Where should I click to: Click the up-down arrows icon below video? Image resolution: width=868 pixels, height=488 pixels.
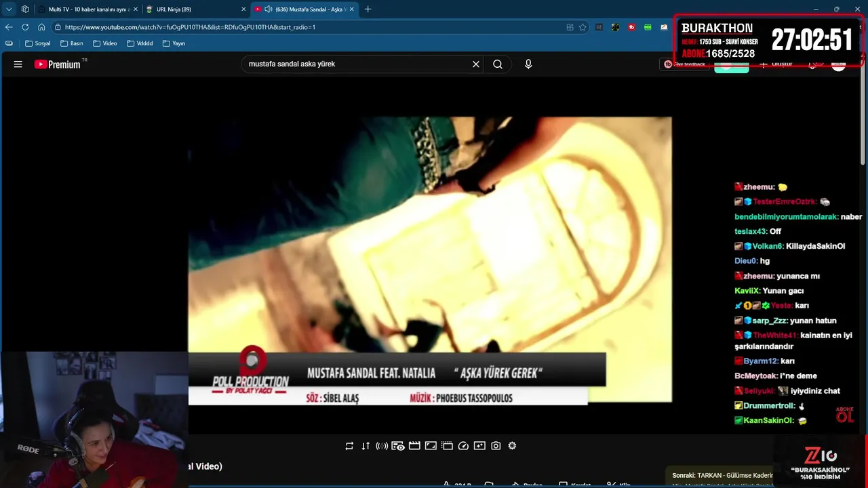coord(366,446)
